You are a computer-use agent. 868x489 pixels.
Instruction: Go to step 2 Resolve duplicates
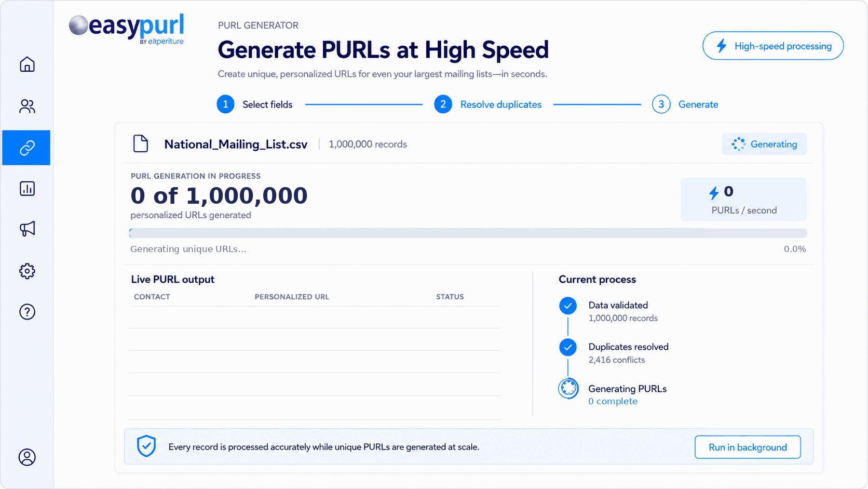pos(488,104)
